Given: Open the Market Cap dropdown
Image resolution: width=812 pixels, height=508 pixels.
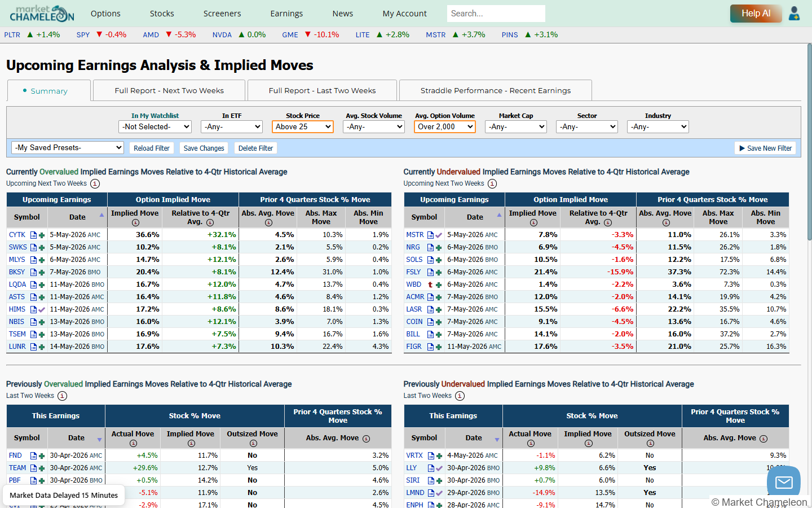Looking at the screenshot, I should [x=516, y=127].
